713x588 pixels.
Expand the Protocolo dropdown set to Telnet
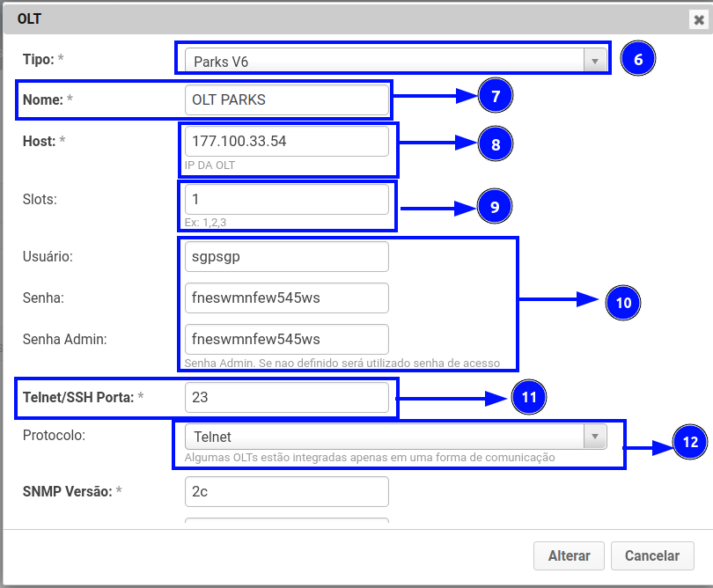coord(395,437)
